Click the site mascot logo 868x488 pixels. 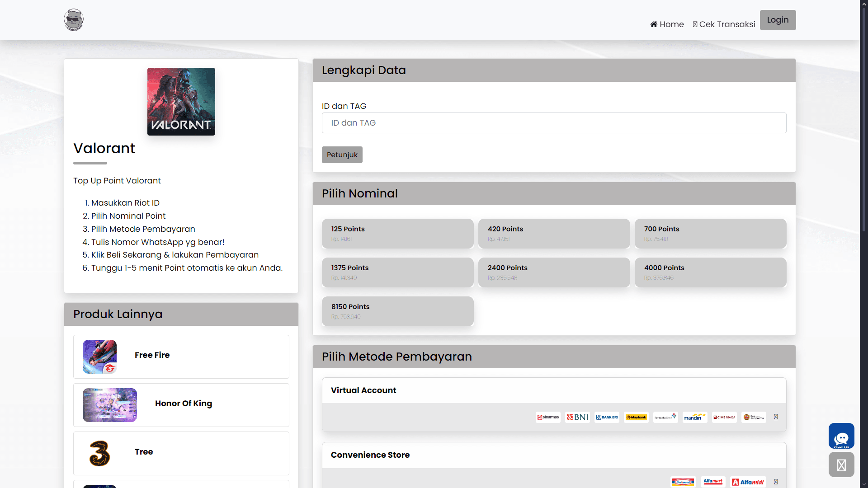74,20
